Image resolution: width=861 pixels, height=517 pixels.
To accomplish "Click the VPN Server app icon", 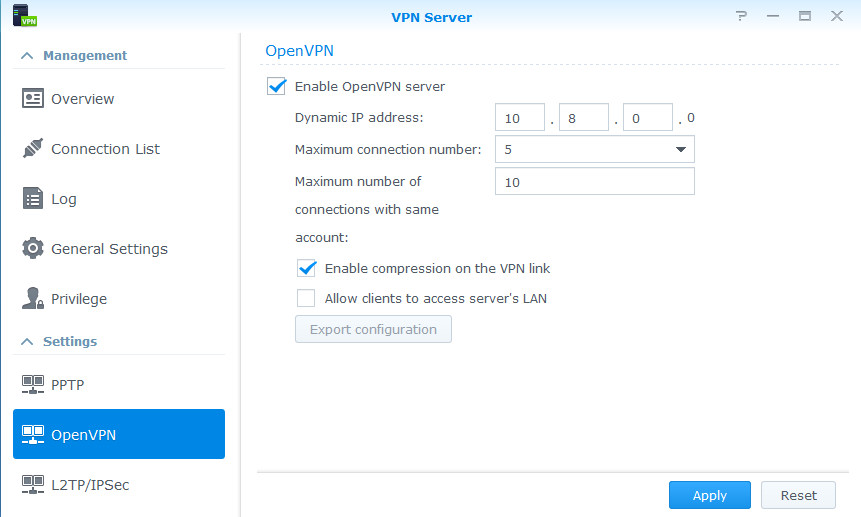I will (24, 15).
